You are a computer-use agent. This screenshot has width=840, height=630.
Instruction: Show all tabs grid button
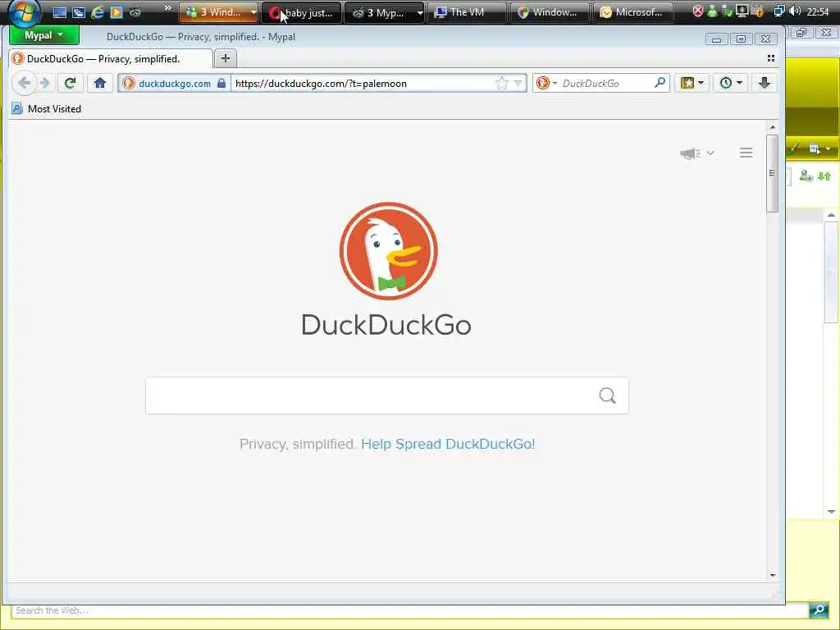pos(771,58)
